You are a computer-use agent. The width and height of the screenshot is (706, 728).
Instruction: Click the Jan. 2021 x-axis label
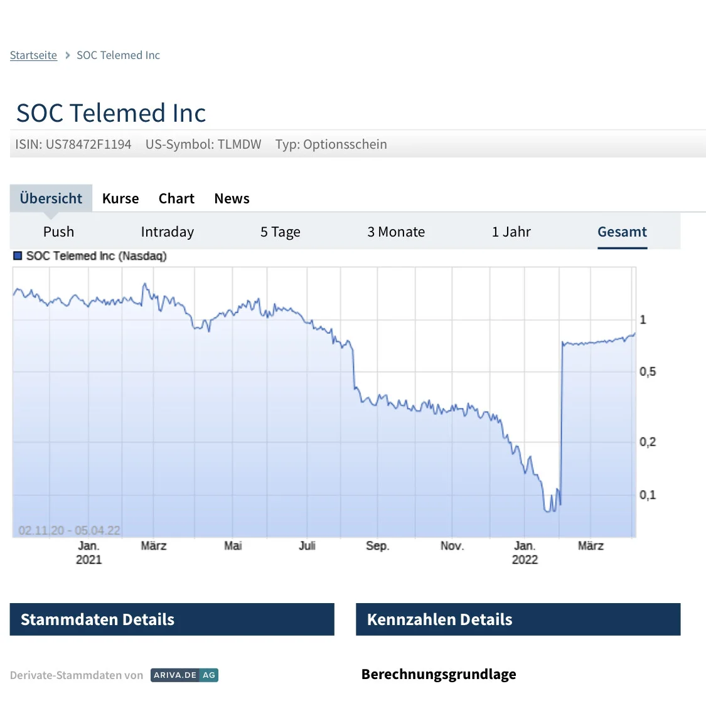[x=88, y=552]
